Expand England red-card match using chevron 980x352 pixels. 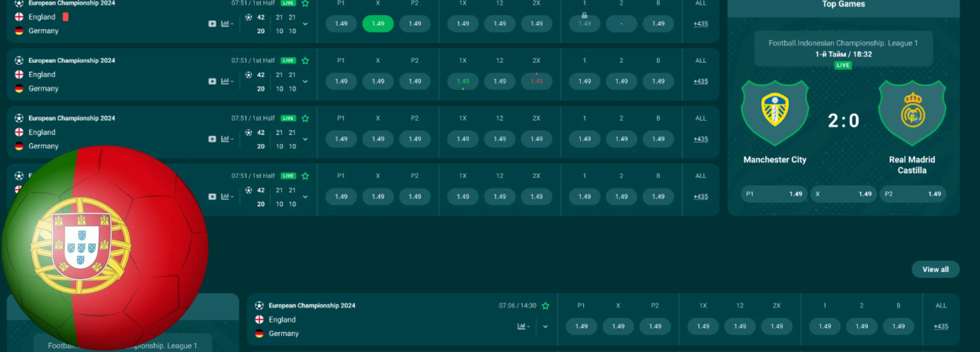click(x=305, y=24)
